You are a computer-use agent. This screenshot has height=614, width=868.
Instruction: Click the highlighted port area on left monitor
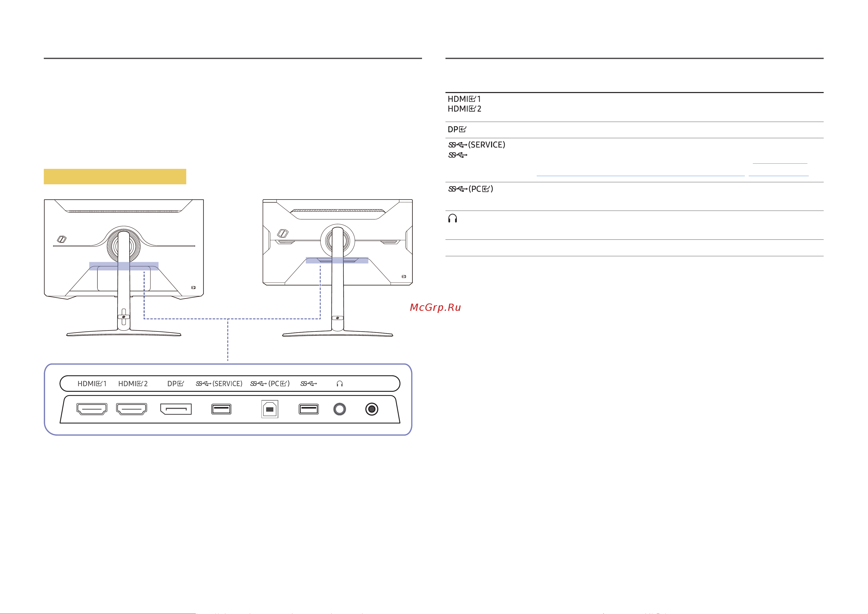click(x=124, y=266)
